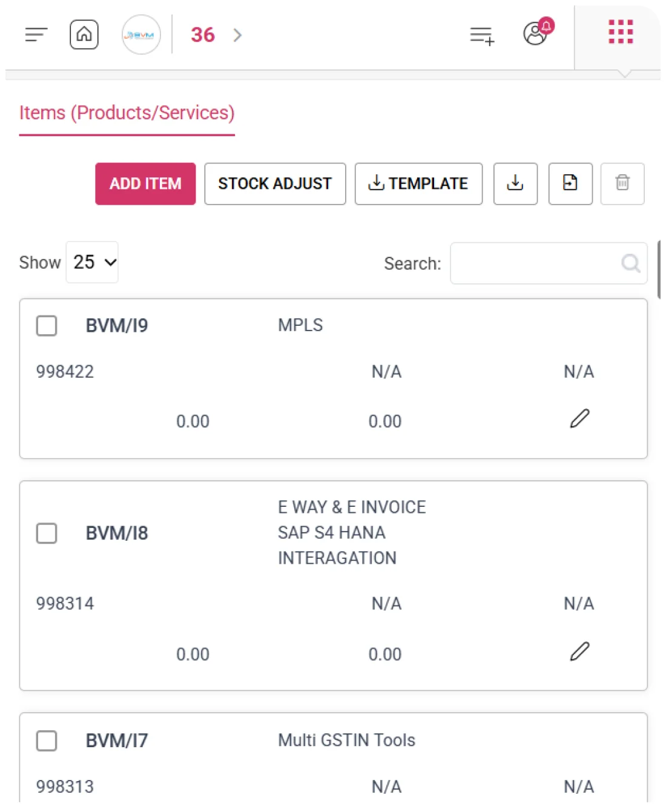The height and width of the screenshot is (812, 666).
Task: Click item code BVM/I7
Action: pos(117,741)
